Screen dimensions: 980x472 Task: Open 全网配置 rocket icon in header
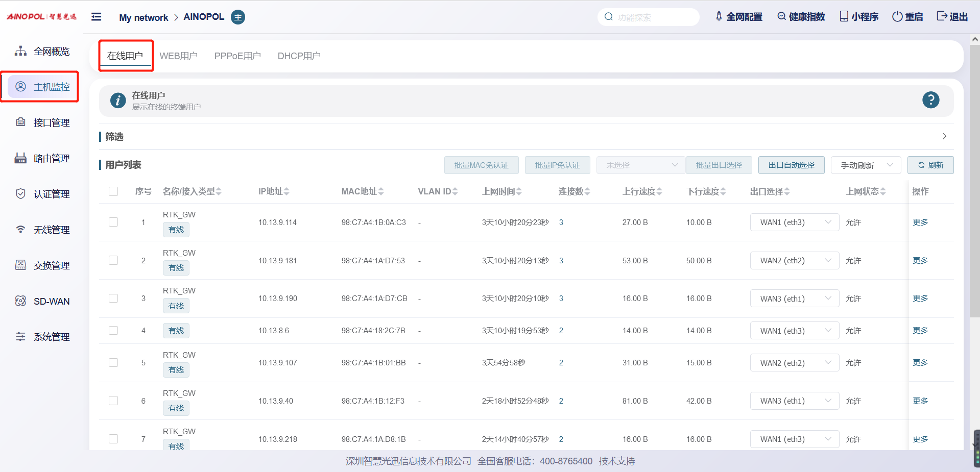(719, 16)
